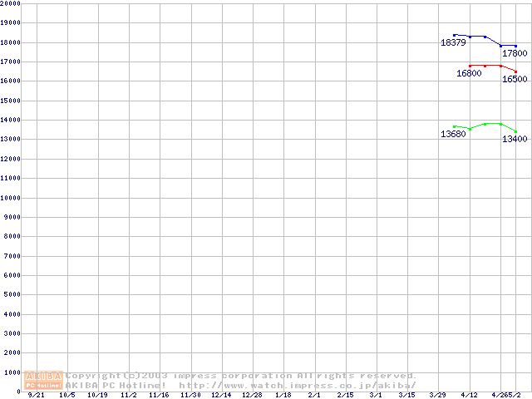The image size is (532, 399).
Task: Select the 18379 blue data label
Action: click(x=453, y=42)
